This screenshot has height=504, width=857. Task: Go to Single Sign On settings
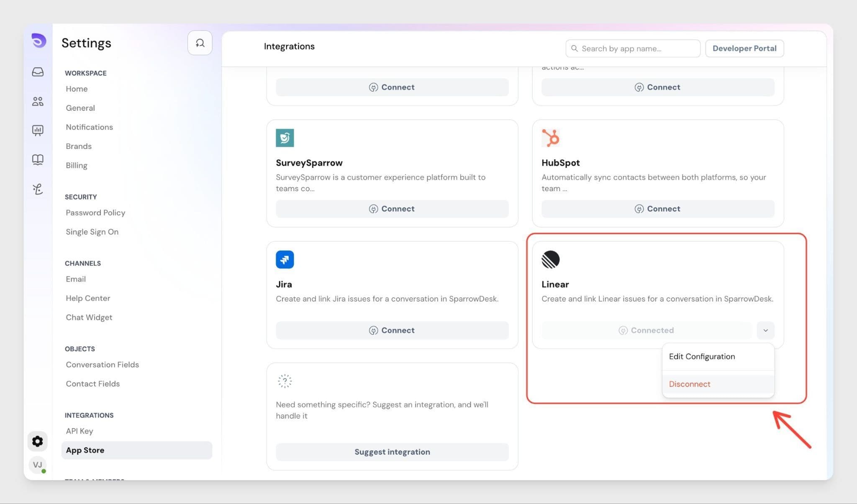pyautogui.click(x=92, y=232)
